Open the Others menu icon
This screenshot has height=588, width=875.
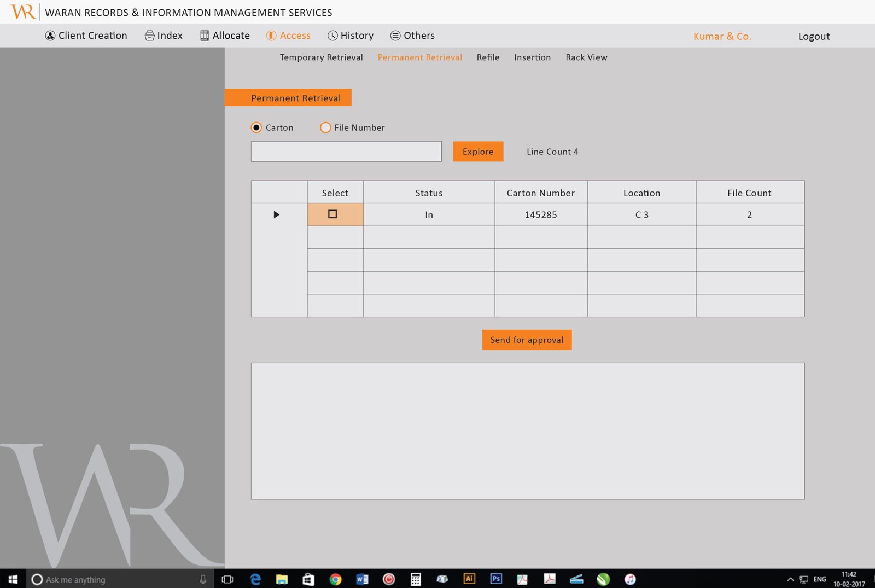395,36
